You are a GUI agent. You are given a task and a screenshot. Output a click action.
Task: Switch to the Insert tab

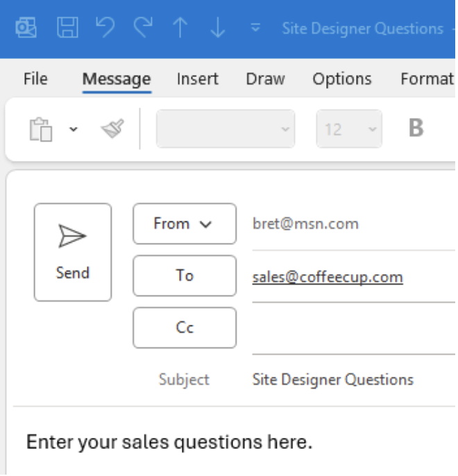tap(198, 79)
